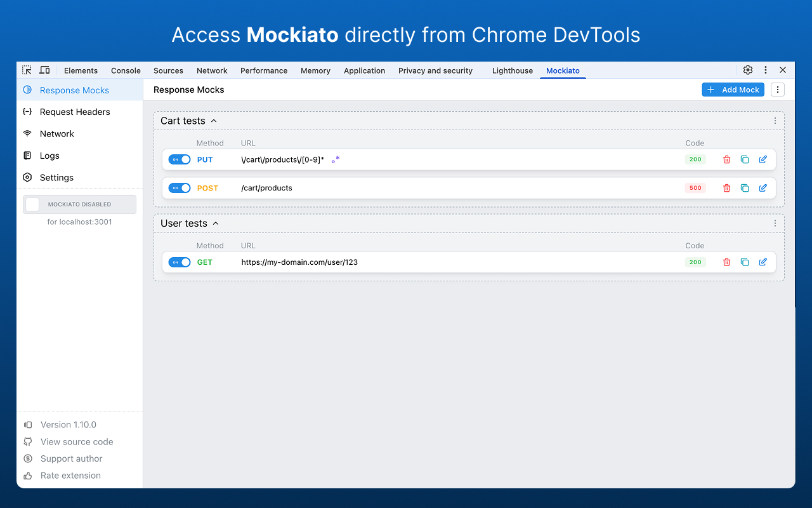Duplicate the POST /cart/products mock
The height and width of the screenshot is (508, 812).
click(x=745, y=188)
